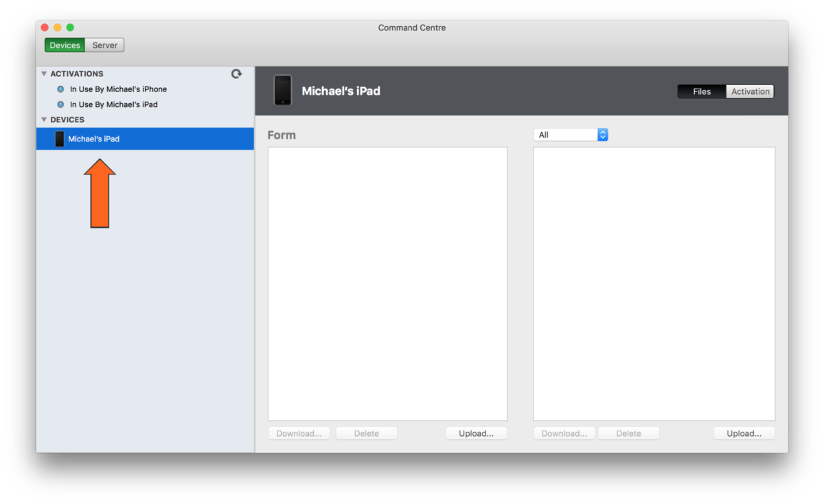Select In Use By Michael's iPhone activation
824x504 pixels.
145,89
